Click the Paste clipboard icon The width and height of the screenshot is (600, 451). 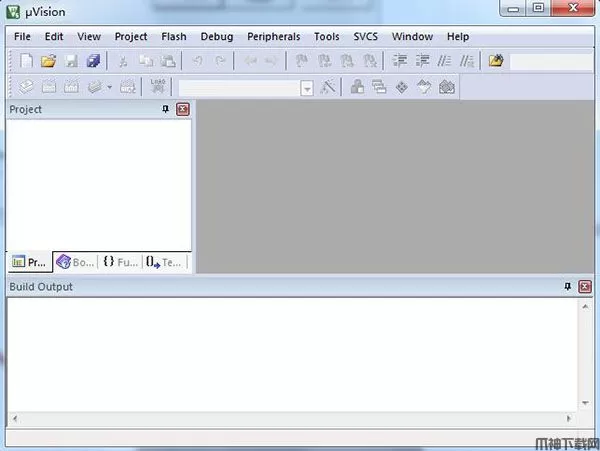click(x=168, y=61)
